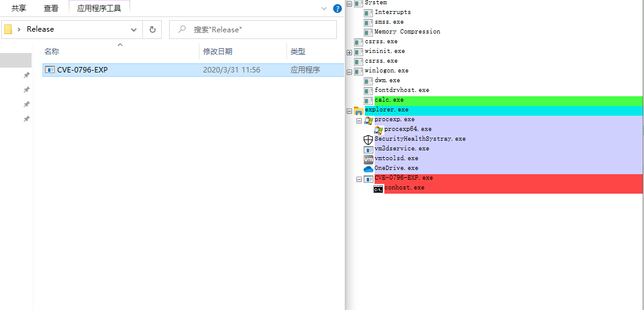644x310 pixels.
Task: Click the procexp64.exe process icon
Action: click(x=378, y=129)
